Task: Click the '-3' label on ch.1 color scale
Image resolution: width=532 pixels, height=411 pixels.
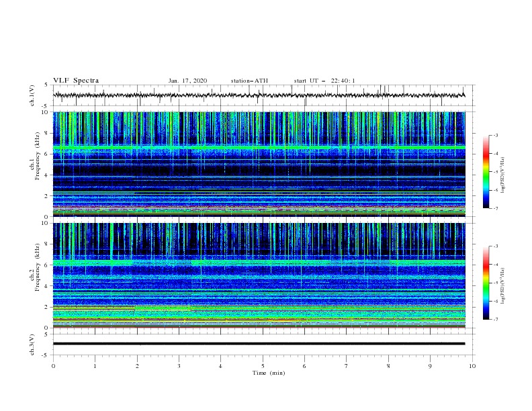Action: pos(495,135)
